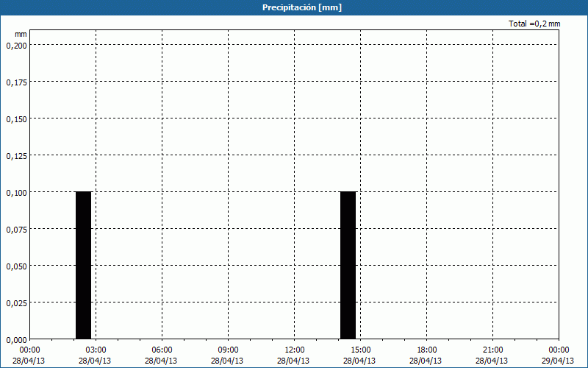Click the Precipitación [mm] chart title
The image size is (588, 368).
tap(302, 7)
